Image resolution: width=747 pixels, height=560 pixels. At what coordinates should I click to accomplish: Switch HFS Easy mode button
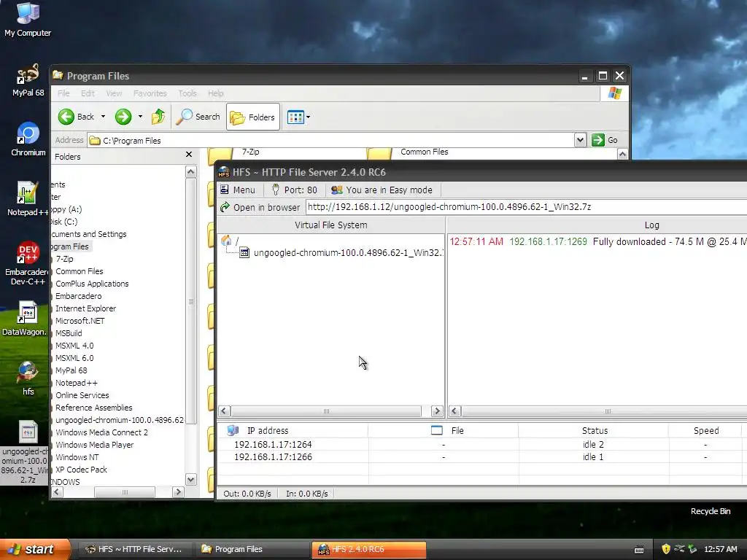382,190
